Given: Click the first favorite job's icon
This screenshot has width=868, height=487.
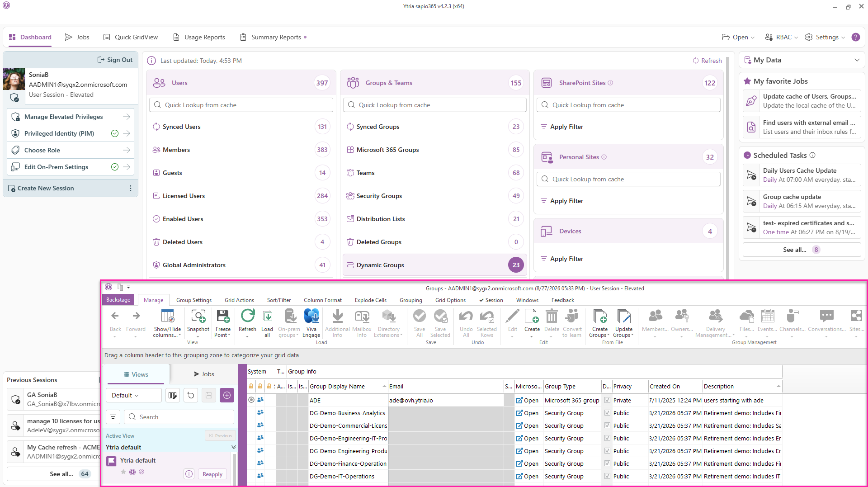Looking at the screenshot, I should click(751, 101).
